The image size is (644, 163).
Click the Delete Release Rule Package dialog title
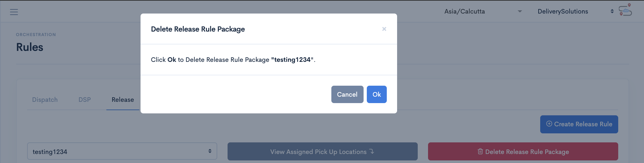198,29
